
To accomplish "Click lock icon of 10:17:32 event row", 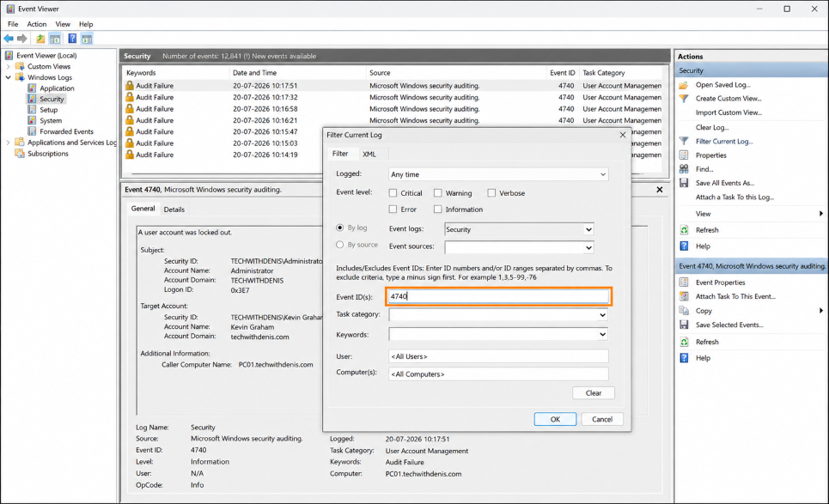I will [x=130, y=97].
